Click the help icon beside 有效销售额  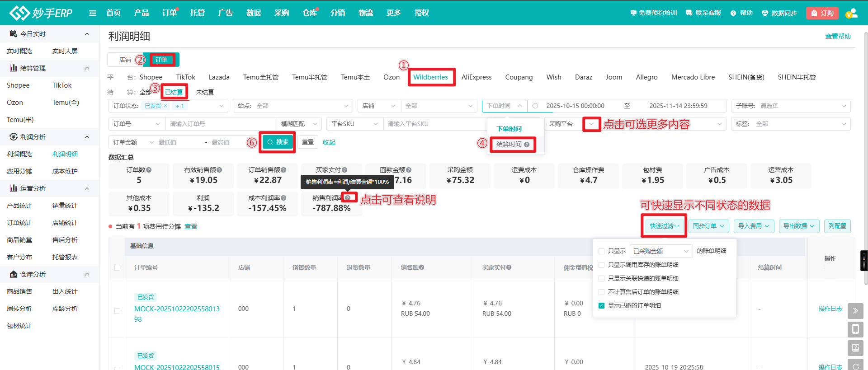click(219, 170)
